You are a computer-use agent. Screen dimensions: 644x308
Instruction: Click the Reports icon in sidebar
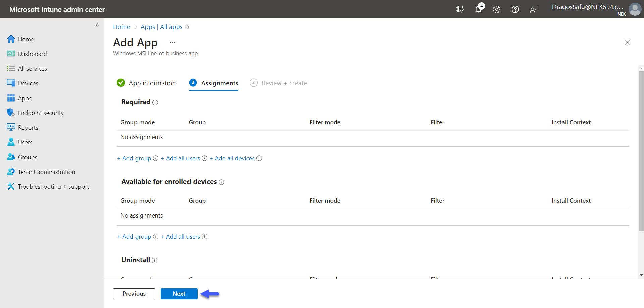point(11,127)
